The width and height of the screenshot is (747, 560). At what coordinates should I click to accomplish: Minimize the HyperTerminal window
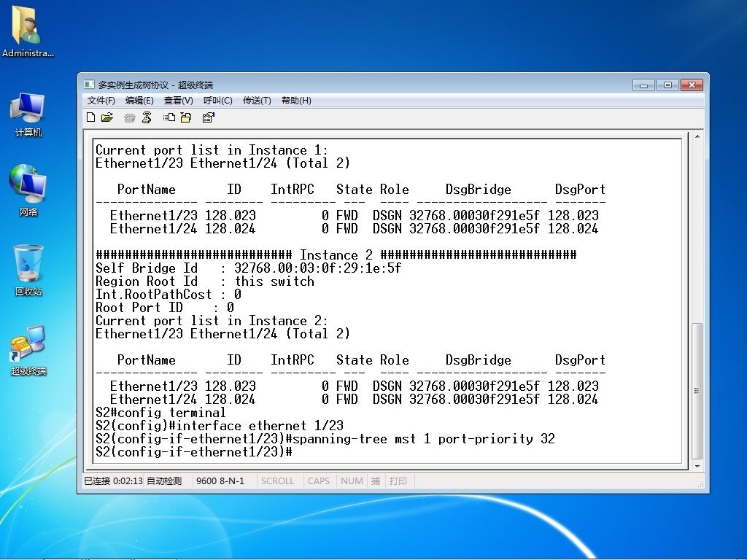coord(643,85)
